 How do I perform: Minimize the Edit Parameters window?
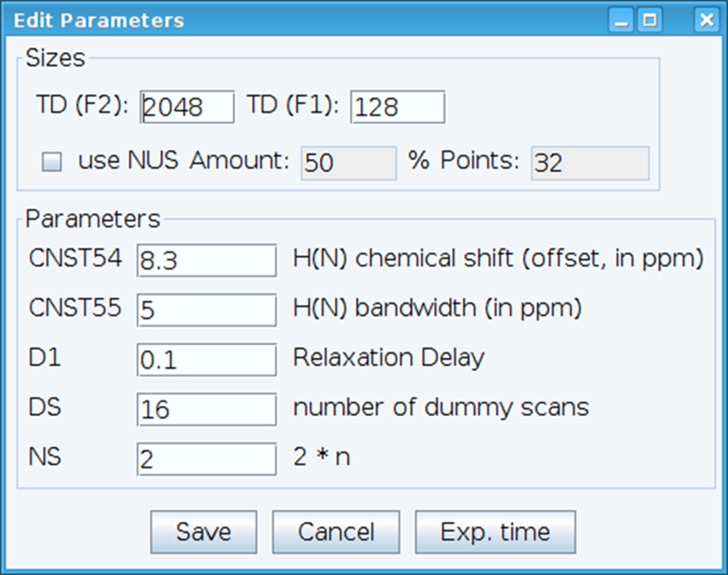pos(621,20)
